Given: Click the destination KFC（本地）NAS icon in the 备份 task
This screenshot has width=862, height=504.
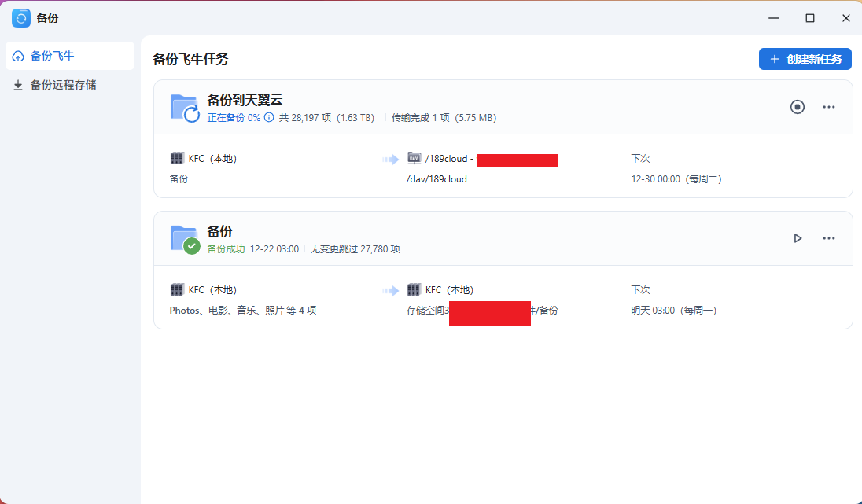Looking at the screenshot, I should click(x=414, y=290).
